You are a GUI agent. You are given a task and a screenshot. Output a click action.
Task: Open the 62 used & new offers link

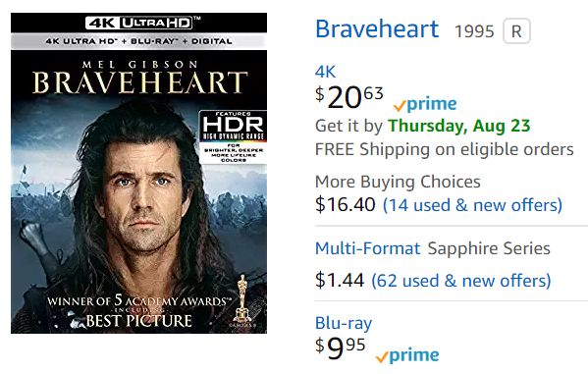pos(460,281)
